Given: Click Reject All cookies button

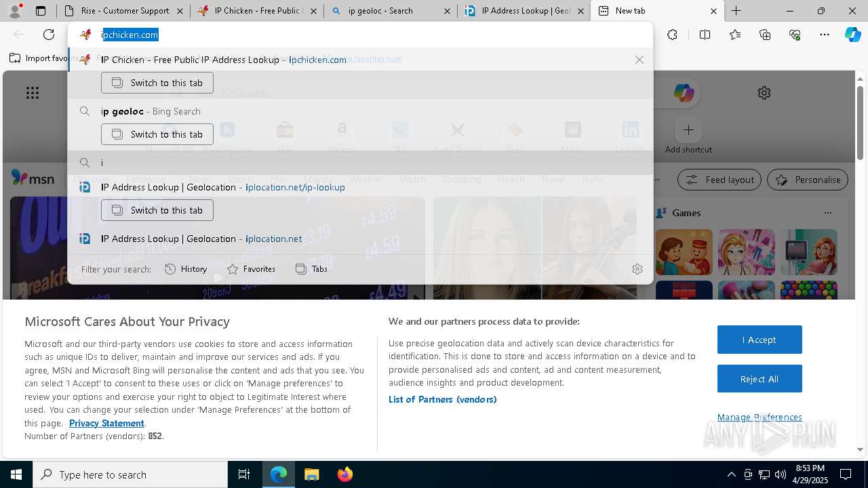Looking at the screenshot, I should pyautogui.click(x=759, y=379).
